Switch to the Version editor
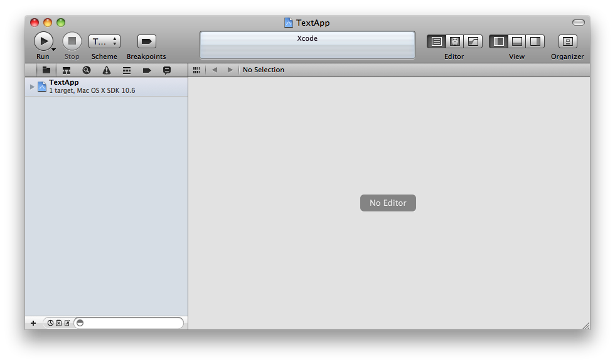Image resolution: width=615 pixels, height=364 pixels. pos(473,41)
